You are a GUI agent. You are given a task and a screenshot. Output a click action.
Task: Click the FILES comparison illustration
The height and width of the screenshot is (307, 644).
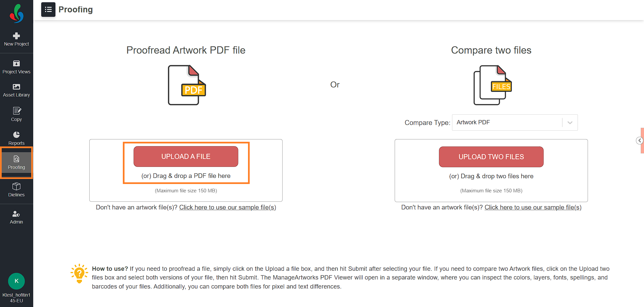[493, 85]
